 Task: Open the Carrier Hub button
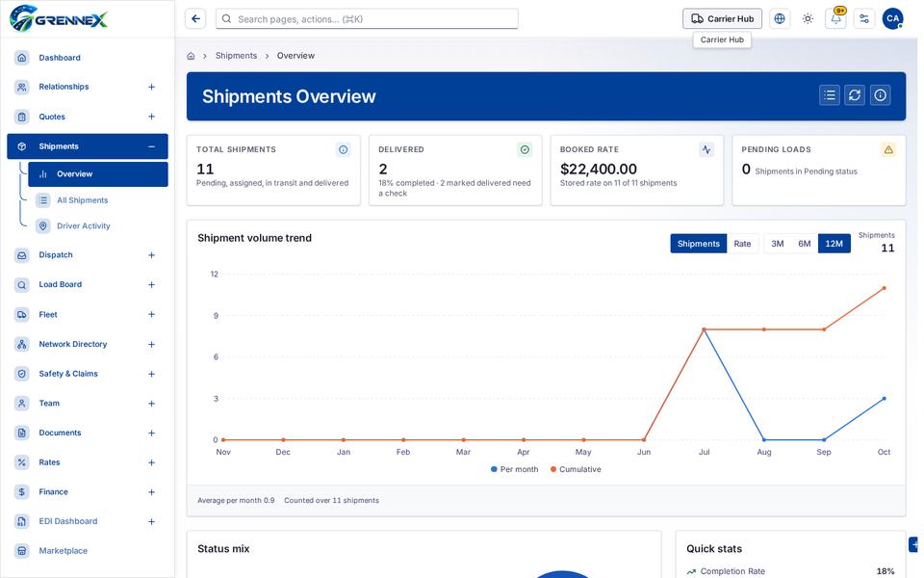[722, 19]
